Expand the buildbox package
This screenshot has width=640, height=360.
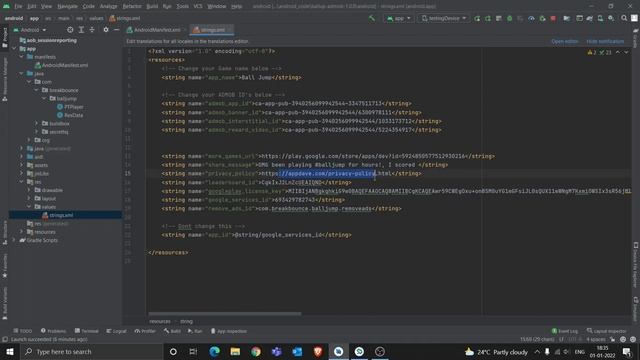(37, 123)
